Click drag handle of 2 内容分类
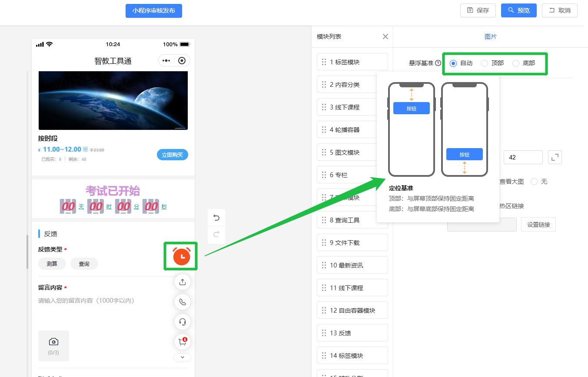This screenshot has height=377, width=588. tap(324, 85)
